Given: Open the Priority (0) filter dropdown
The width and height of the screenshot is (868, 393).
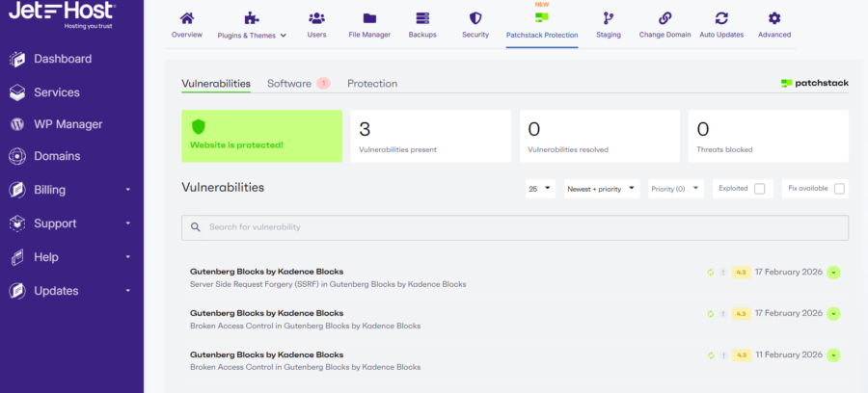Looking at the screenshot, I should point(676,189).
